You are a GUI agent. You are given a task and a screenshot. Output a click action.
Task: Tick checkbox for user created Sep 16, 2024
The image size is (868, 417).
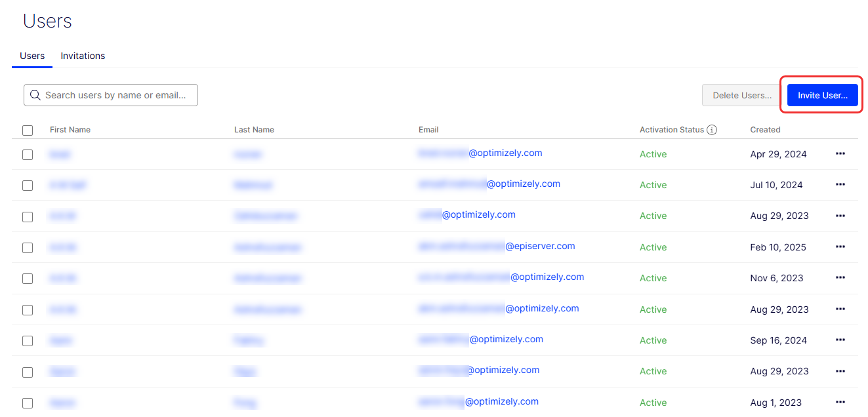[28, 341]
